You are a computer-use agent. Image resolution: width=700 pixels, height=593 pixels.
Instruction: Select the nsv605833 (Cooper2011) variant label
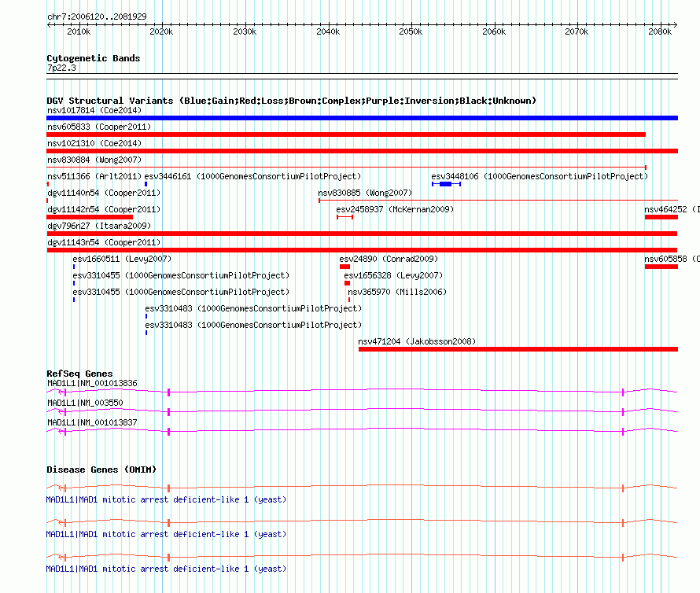pos(99,127)
